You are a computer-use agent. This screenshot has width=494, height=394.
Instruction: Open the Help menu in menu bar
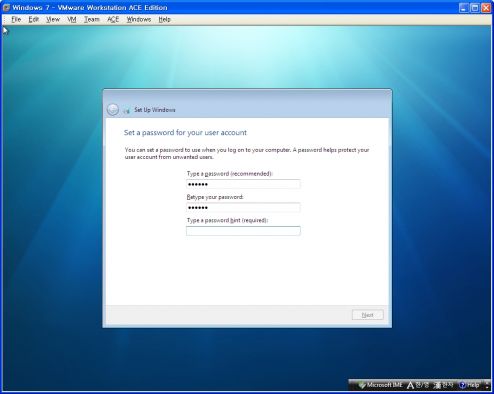[x=164, y=20]
